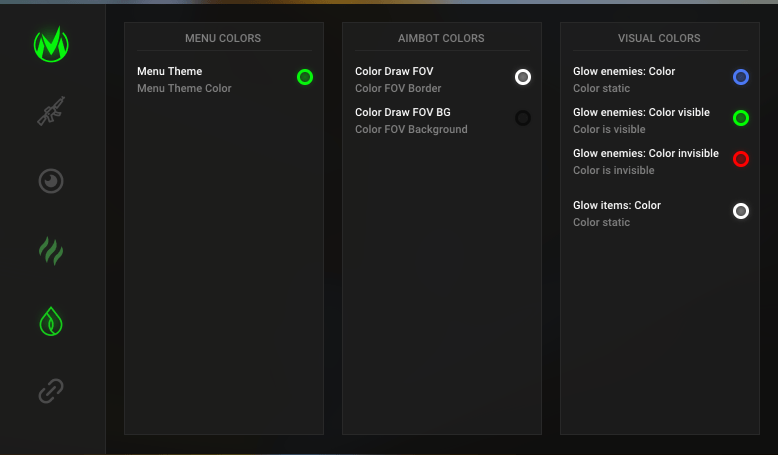Image resolution: width=778 pixels, height=455 pixels.
Task: Pick the Menu Theme green color swatch
Action: tap(305, 77)
